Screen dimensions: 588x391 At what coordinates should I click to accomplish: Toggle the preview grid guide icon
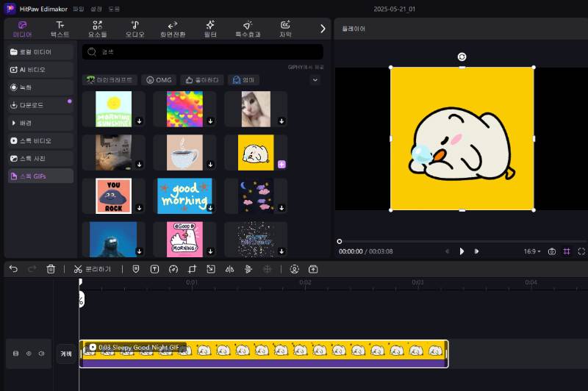pyautogui.click(x=567, y=251)
